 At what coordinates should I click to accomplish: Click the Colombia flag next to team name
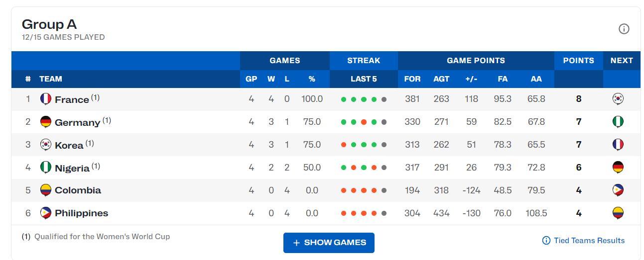click(45, 190)
